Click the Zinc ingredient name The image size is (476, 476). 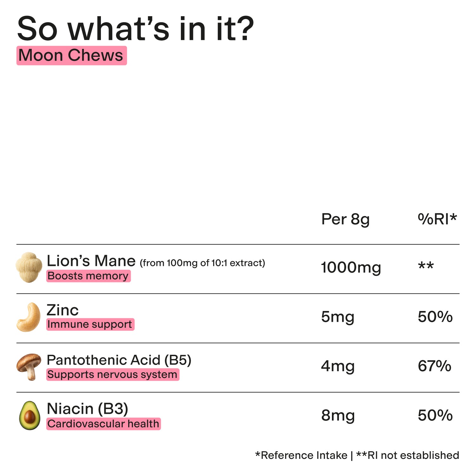[63, 310]
